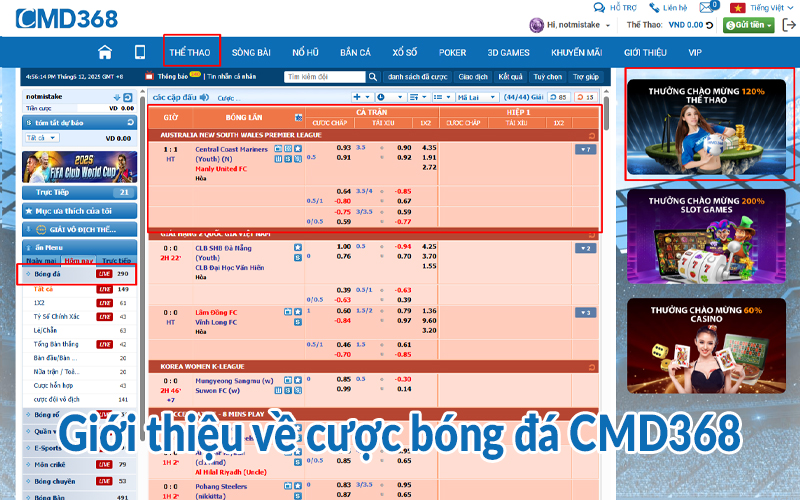Image resolution: width=800 pixels, height=500 pixels.
Task: Refresh the Korea Women K-League section
Action: point(592,367)
